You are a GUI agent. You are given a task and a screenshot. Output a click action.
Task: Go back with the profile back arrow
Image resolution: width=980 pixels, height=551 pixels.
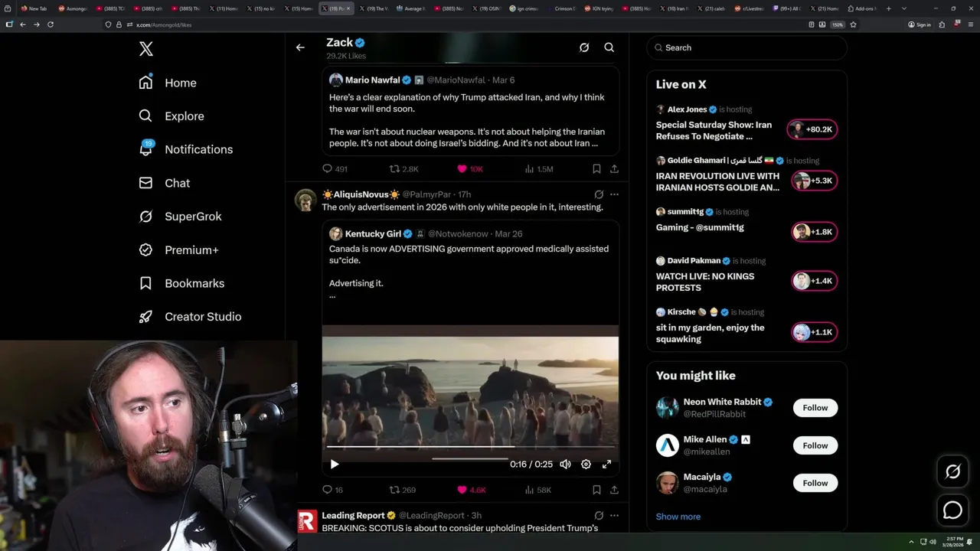tap(300, 47)
